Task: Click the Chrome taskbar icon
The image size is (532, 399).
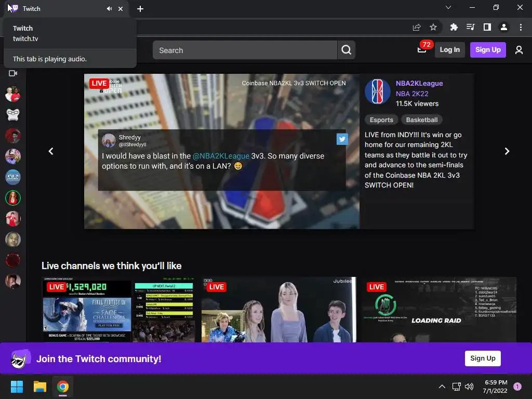Action: point(63,387)
